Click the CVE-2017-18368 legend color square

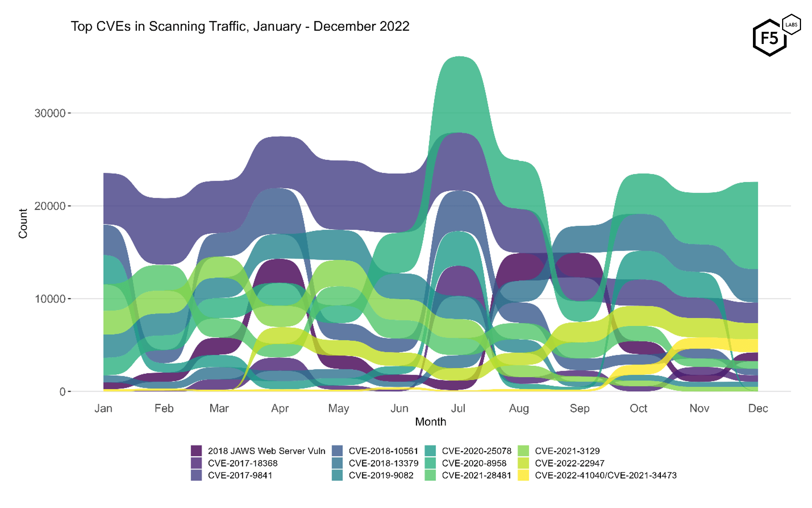[x=196, y=463]
